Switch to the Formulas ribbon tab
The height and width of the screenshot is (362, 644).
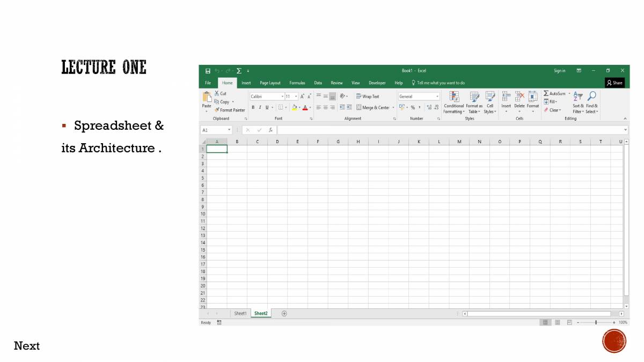(297, 83)
